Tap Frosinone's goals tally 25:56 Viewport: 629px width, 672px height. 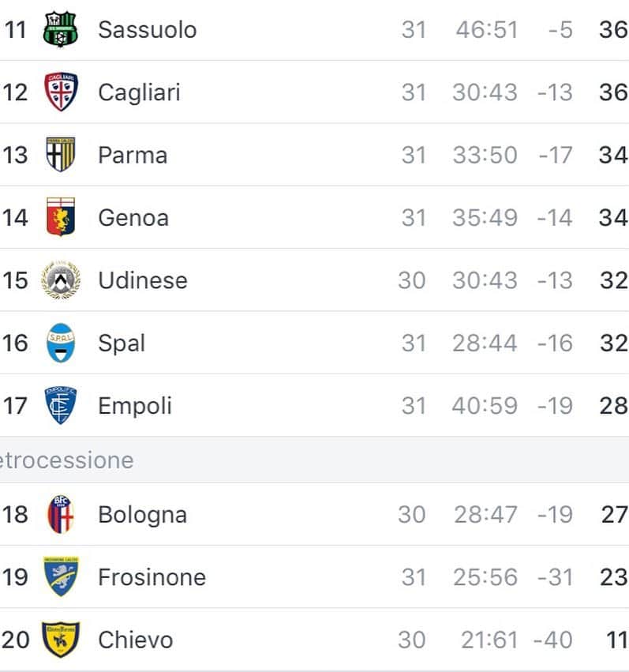pyautogui.click(x=485, y=577)
